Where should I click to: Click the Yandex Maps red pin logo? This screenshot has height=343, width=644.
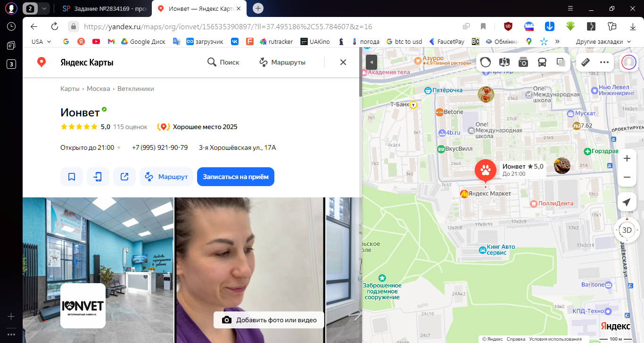tap(41, 62)
